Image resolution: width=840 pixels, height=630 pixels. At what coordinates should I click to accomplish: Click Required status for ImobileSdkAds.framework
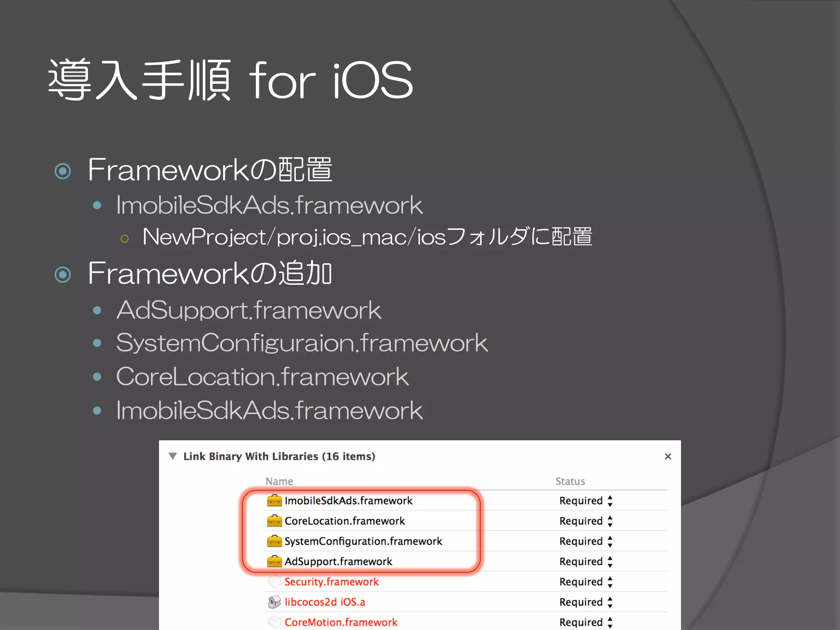pyautogui.click(x=581, y=501)
